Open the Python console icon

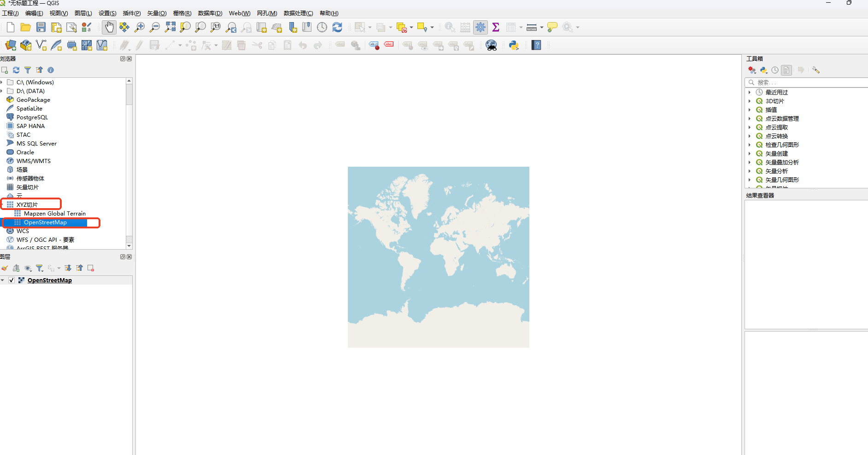pos(514,45)
